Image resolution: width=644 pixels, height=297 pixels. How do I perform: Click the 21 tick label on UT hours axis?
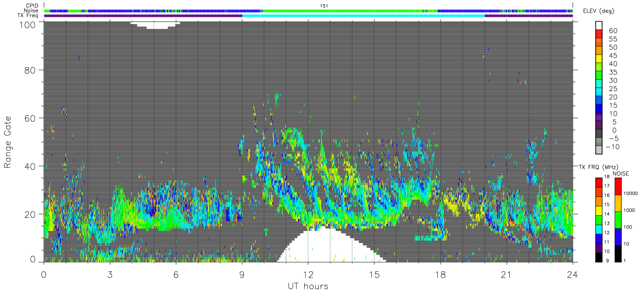[x=506, y=274]
